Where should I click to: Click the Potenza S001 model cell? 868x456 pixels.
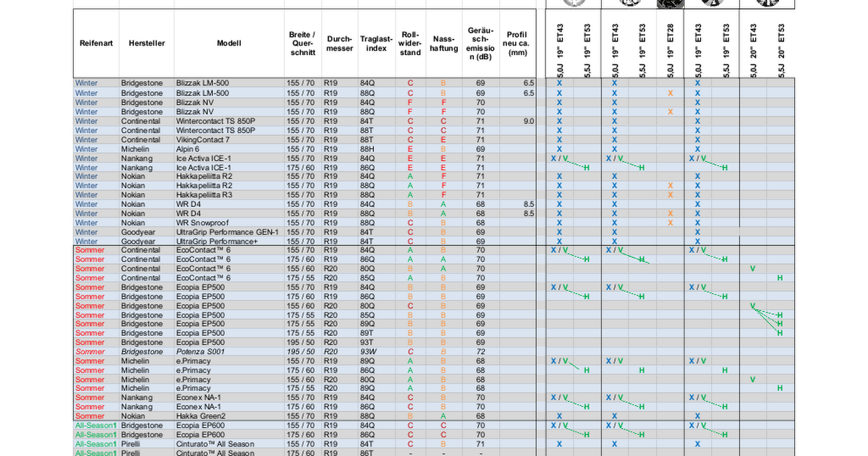point(200,352)
